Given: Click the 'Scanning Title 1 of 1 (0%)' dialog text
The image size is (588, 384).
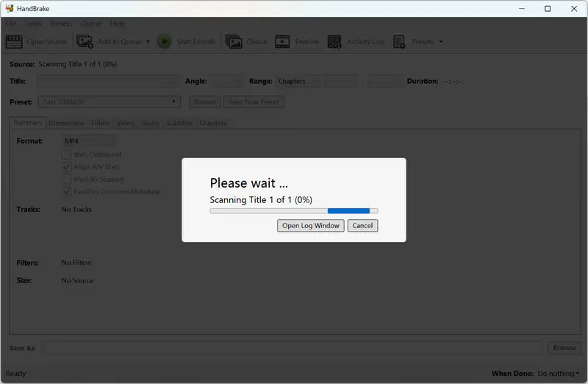Looking at the screenshot, I should [x=261, y=199].
